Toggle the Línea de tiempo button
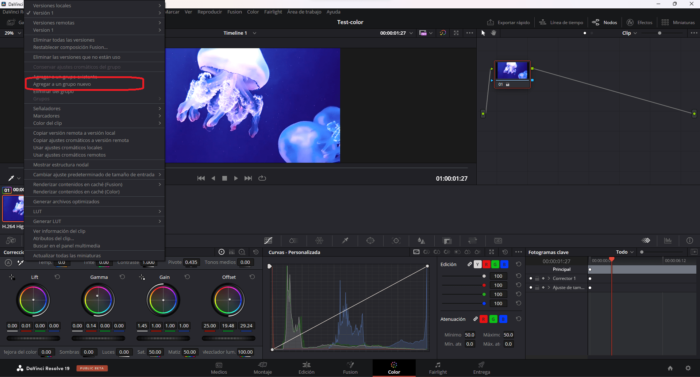 [x=561, y=22]
